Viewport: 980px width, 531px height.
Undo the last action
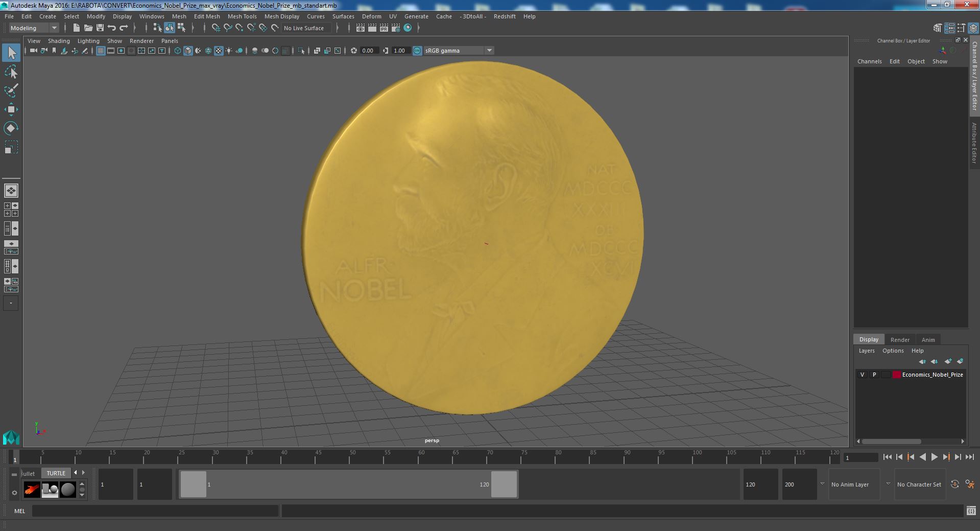pyautogui.click(x=111, y=28)
